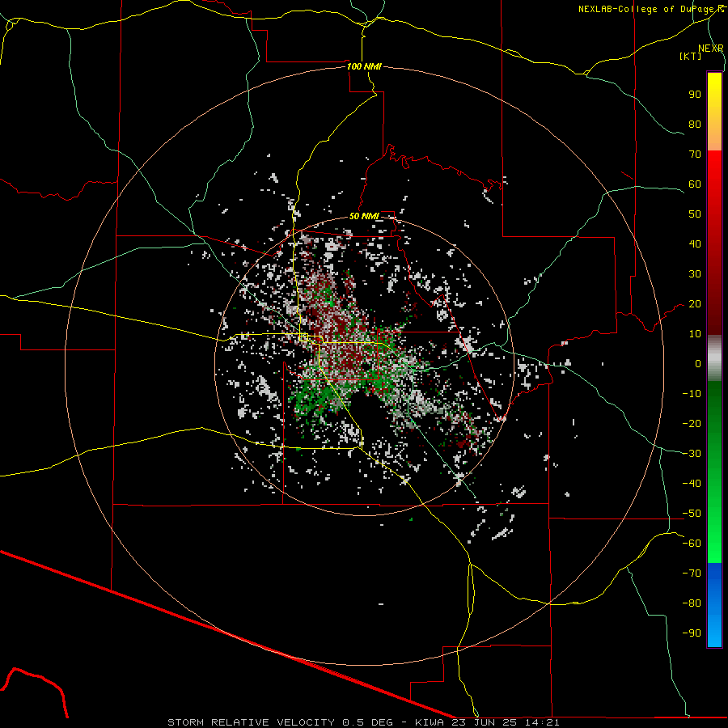
Task: Select the -40 knot scale label
Action: [692, 484]
